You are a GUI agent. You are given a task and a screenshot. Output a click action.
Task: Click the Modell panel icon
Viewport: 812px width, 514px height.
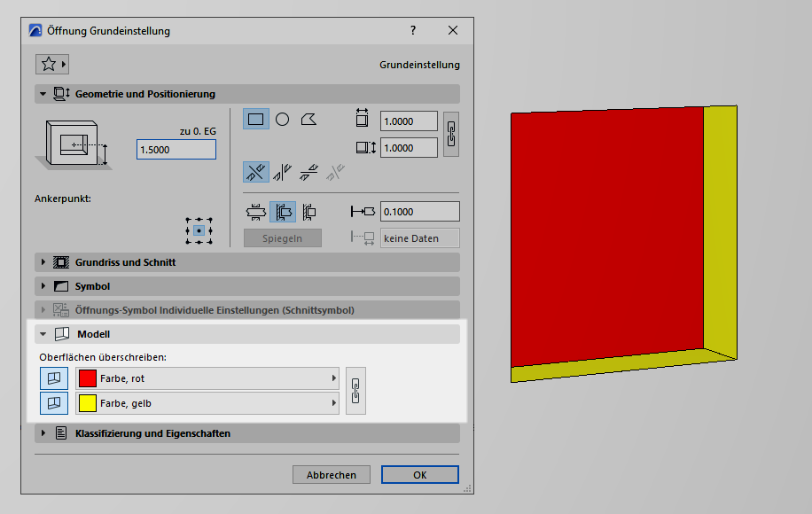pos(62,334)
